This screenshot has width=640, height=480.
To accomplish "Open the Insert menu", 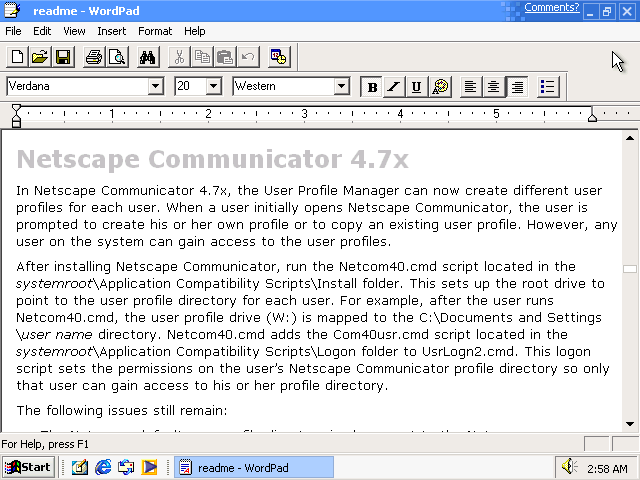I will click(111, 31).
